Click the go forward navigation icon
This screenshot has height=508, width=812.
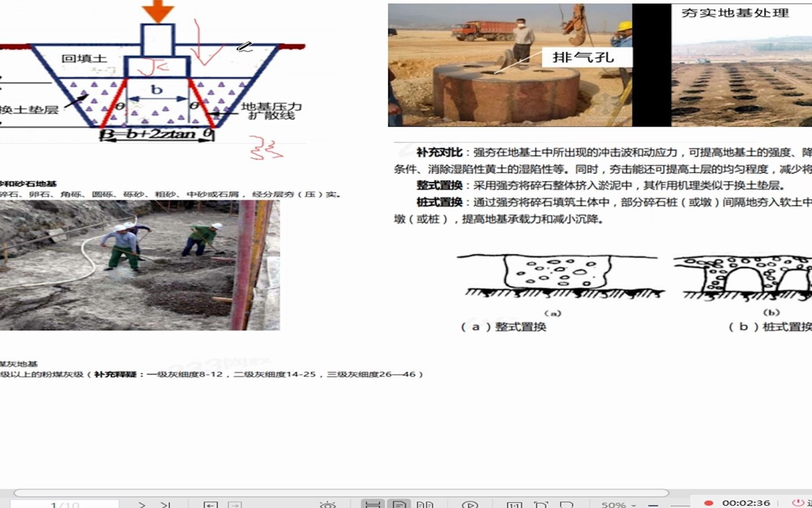pyautogui.click(x=235, y=505)
